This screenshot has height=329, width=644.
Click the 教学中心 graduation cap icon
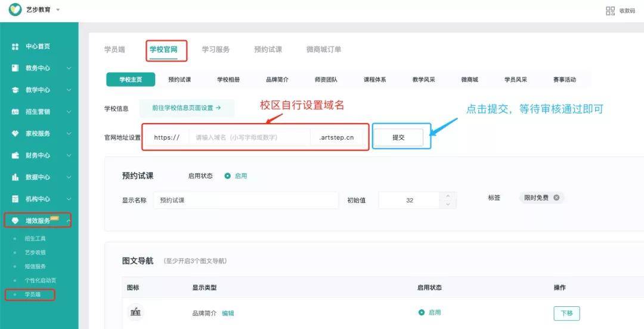15,90
